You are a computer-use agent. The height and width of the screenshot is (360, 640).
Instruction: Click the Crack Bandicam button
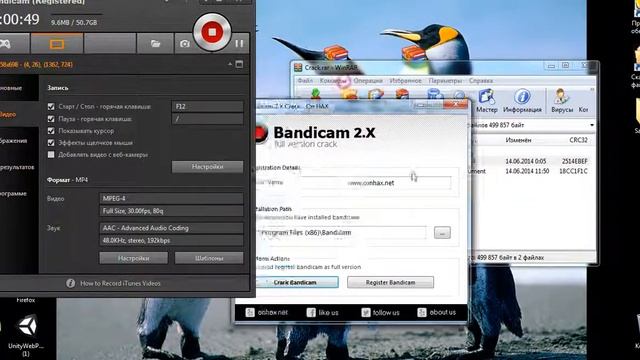click(297, 282)
